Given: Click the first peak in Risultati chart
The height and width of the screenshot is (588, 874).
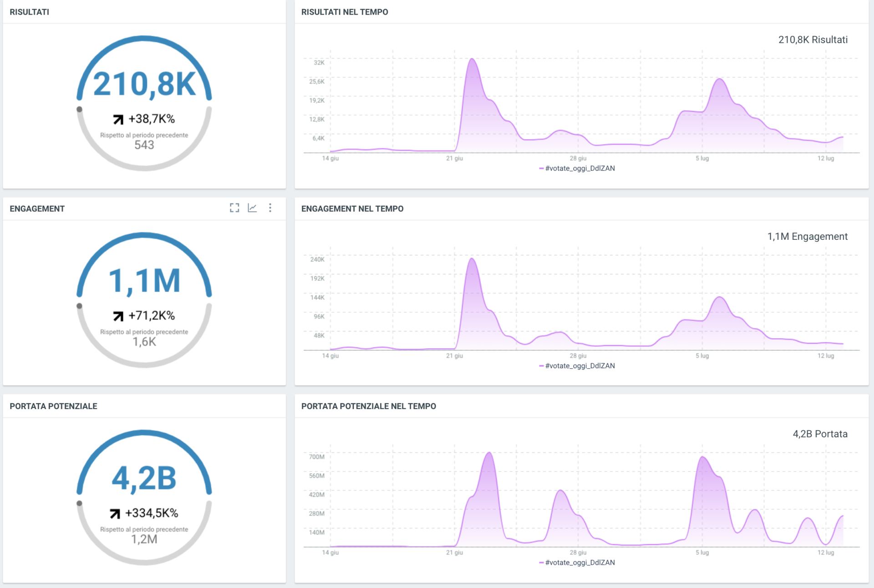Looking at the screenshot, I should point(473,59).
